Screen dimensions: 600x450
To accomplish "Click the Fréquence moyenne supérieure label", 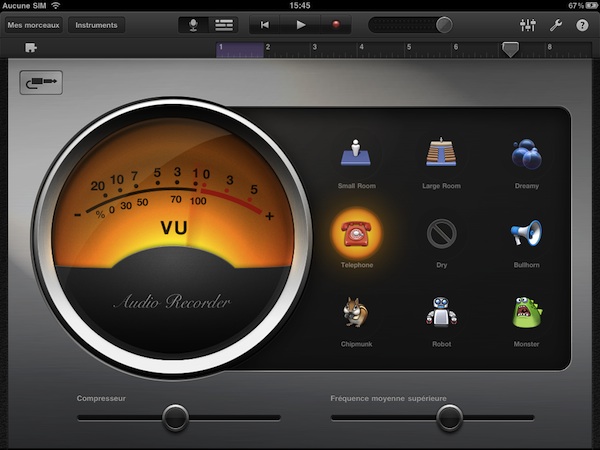I will (388, 398).
